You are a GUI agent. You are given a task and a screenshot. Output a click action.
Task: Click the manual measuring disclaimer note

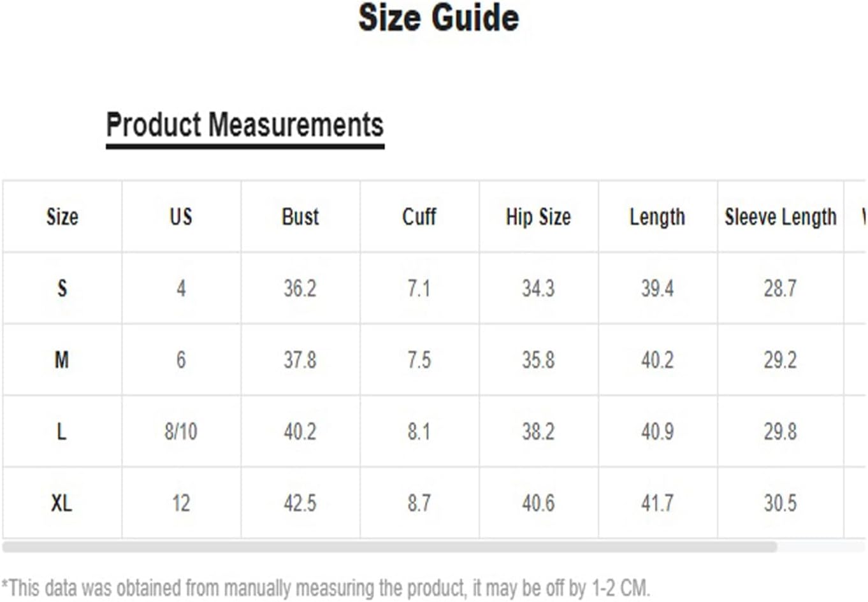coord(326,587)
